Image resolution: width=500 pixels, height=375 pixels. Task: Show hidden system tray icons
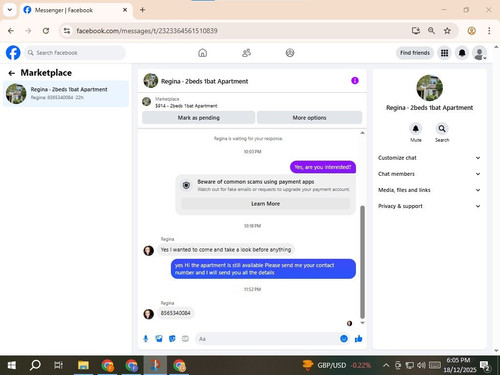(386, 366)
